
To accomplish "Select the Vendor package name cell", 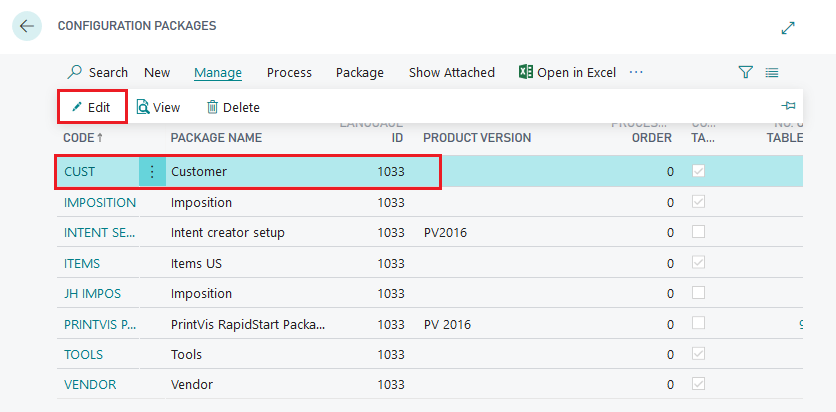I will 192,385.
